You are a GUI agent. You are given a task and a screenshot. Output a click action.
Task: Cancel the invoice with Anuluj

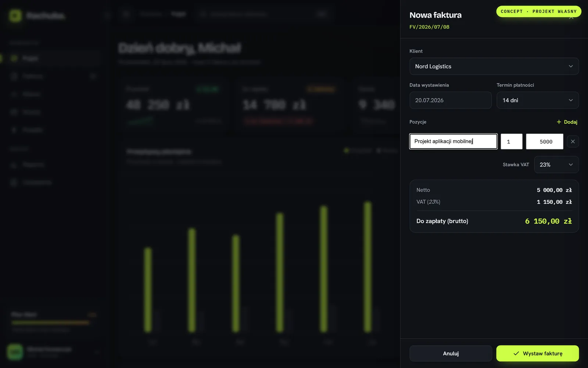451,353
